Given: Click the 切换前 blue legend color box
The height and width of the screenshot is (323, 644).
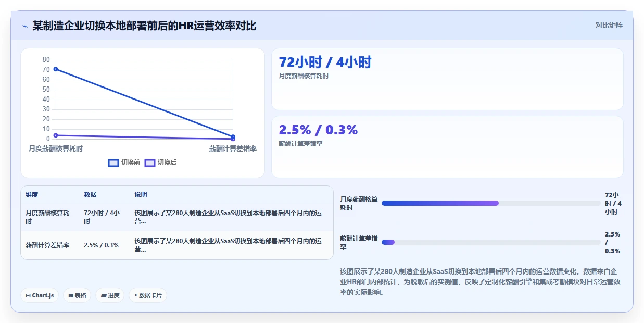Looking at the screenshot, I should [x=113, y=163].
